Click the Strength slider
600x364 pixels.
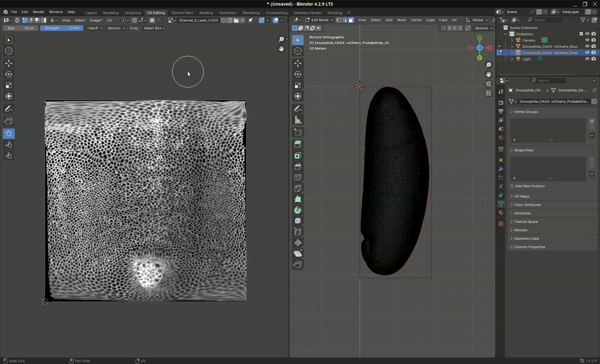62,28
